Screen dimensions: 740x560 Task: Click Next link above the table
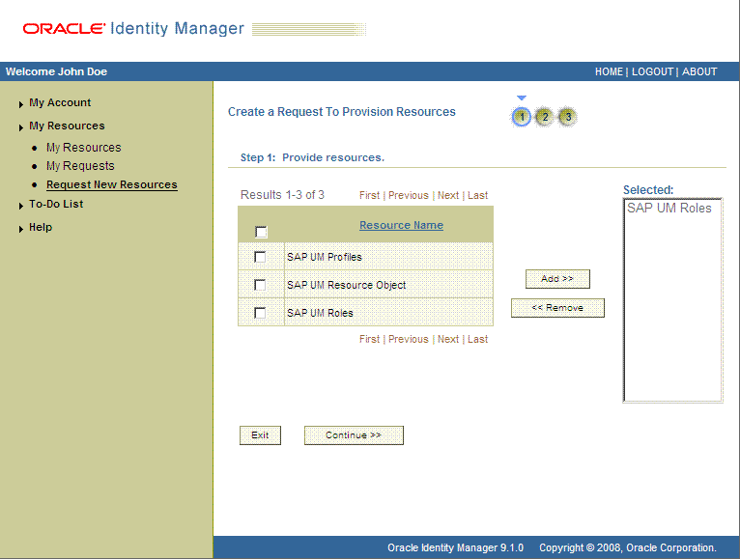448,195
